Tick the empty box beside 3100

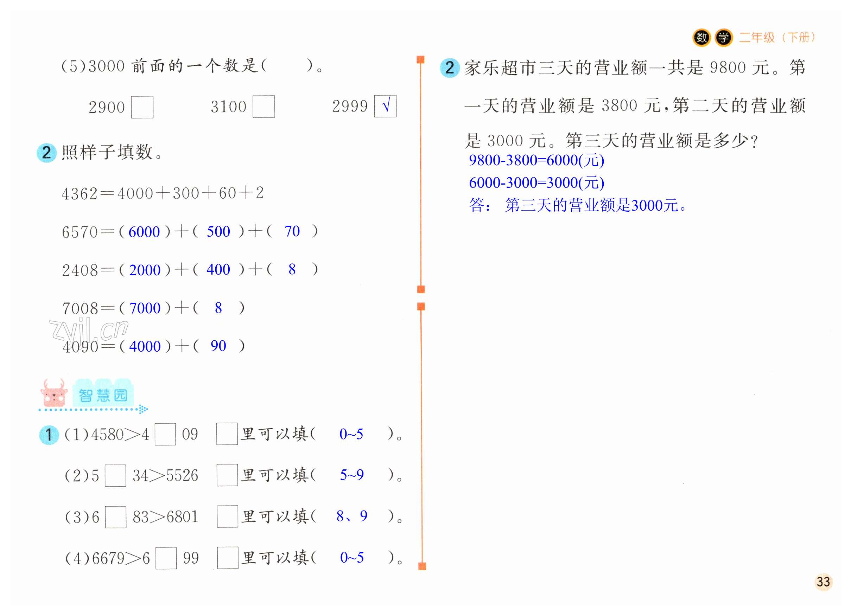(263, 107)
